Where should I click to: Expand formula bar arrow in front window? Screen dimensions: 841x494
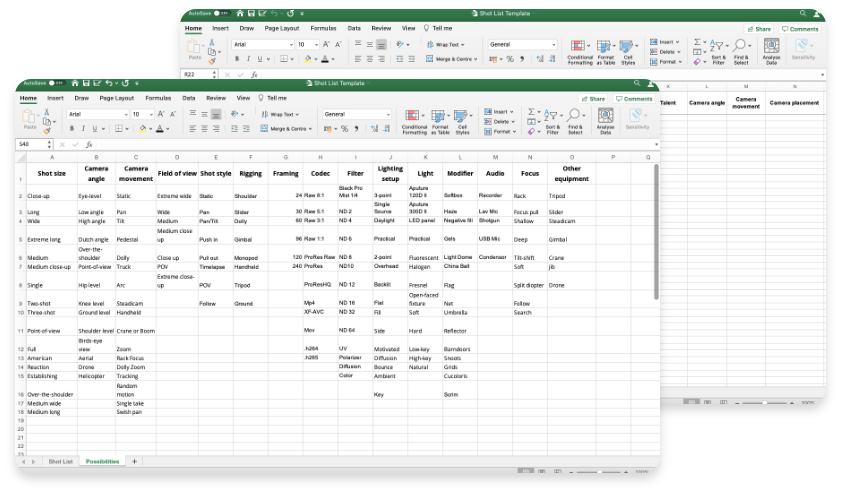point(656,144)
